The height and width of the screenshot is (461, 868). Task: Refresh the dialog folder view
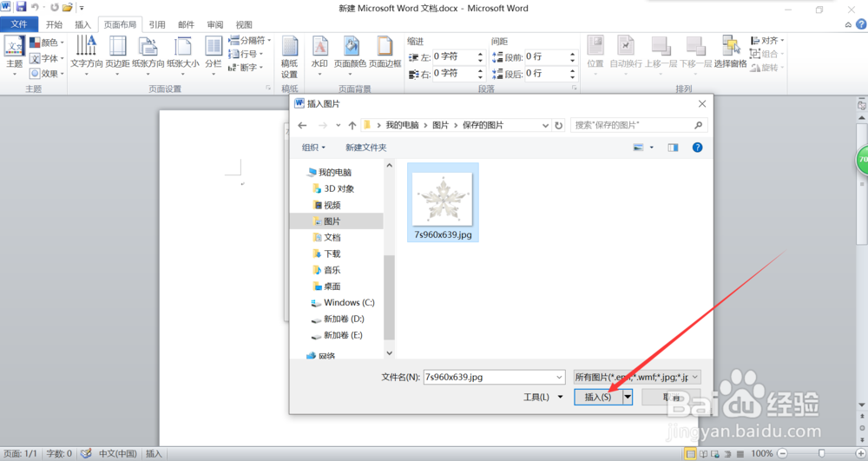coord(558,126)
